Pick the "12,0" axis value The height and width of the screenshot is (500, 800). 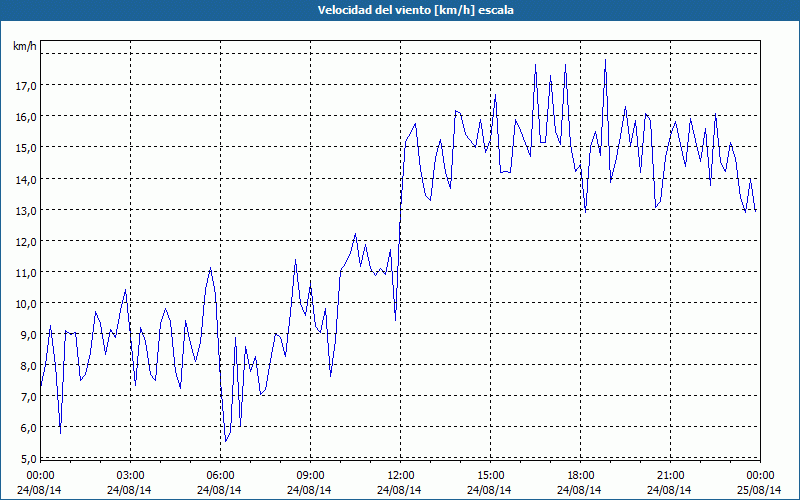26,242
